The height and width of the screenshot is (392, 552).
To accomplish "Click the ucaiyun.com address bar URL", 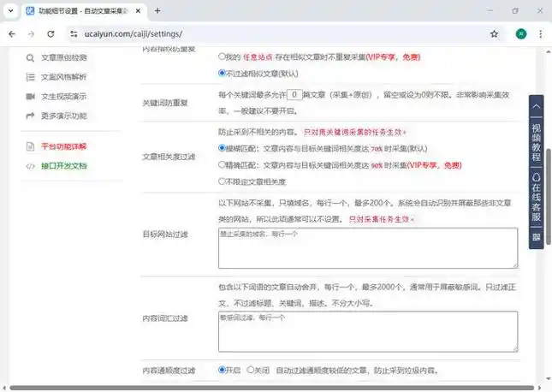I will (x=134, y=34).
